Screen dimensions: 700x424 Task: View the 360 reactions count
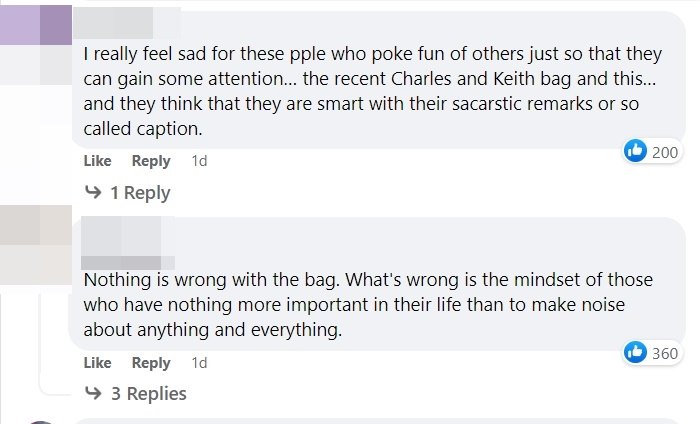tap(665, 353)
